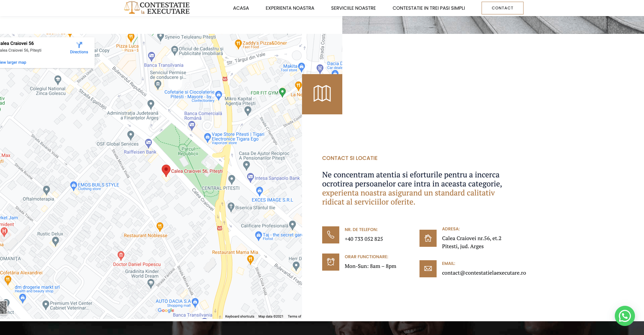Click the OSF Global Services marker
Viewport: 644px width, 335px height.
[131, 135]
